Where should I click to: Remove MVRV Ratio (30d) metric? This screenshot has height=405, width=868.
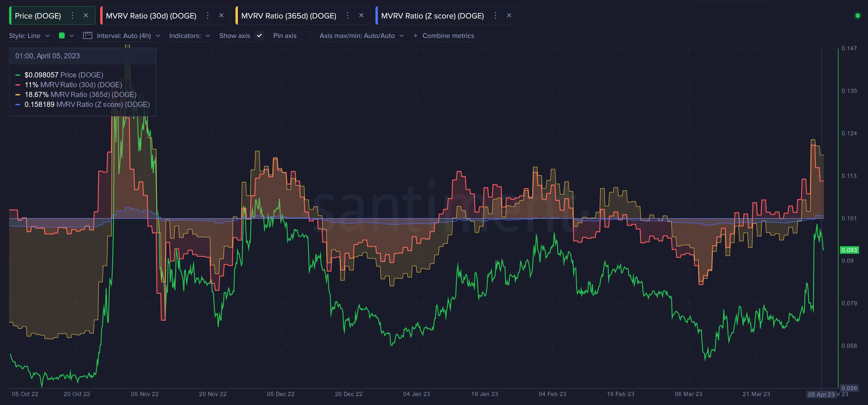pyautogui.click(x=221, y=16)
